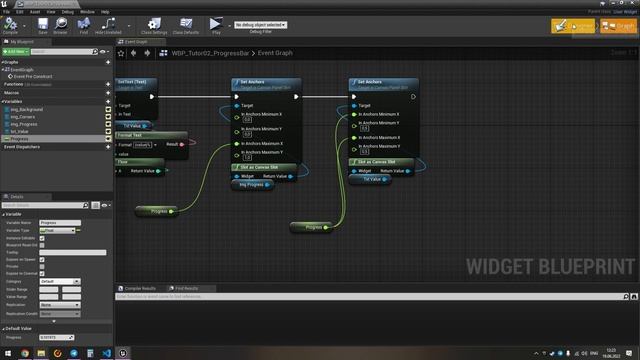Open Windows Start menu
This screenshot has width=640, height=360.
pos(8,353)
